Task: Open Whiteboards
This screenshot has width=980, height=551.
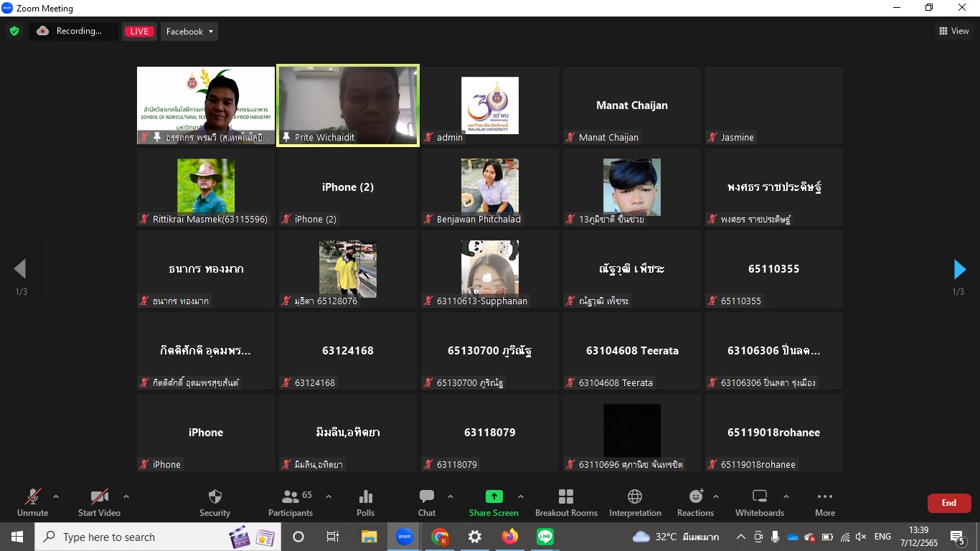Action: [760, 502]
